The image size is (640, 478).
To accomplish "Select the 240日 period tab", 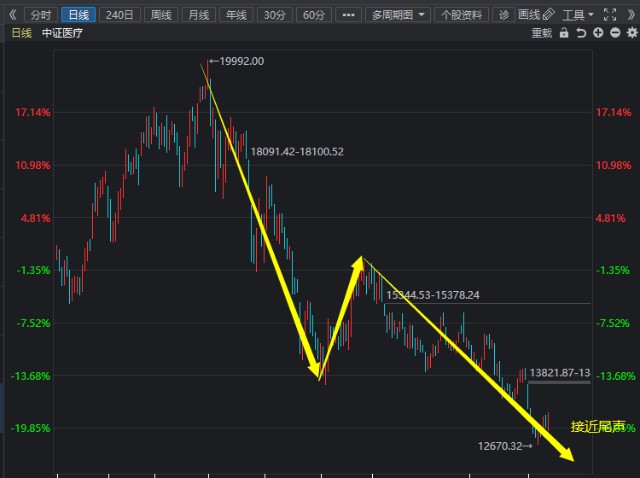I will pos(119,15).
